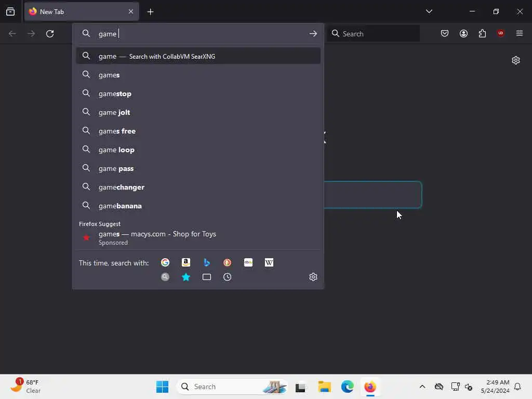Go forward one page
Screen dimensions: 532x399
click(x=31, y=34)
